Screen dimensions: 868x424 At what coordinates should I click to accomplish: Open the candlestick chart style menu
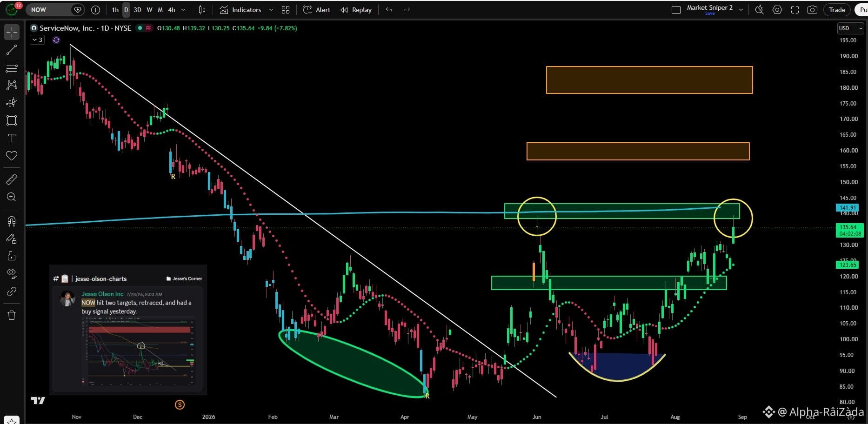[x=202, y=10]
